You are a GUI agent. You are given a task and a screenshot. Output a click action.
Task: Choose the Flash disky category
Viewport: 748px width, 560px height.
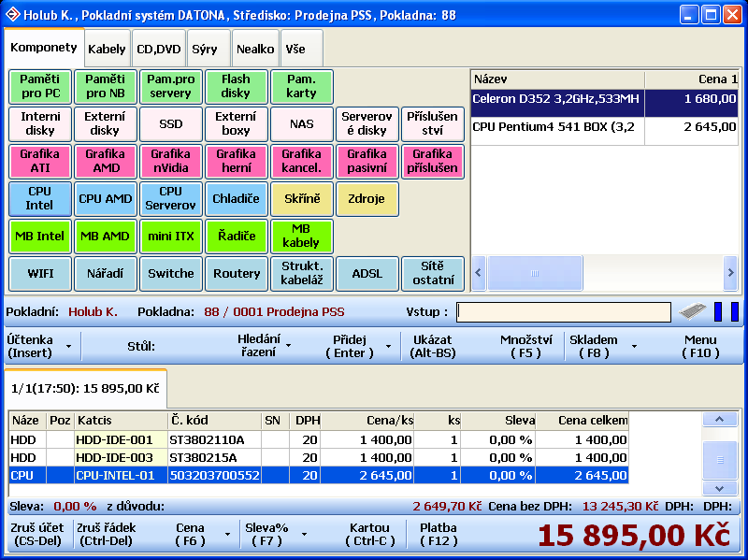click(237, 86)
